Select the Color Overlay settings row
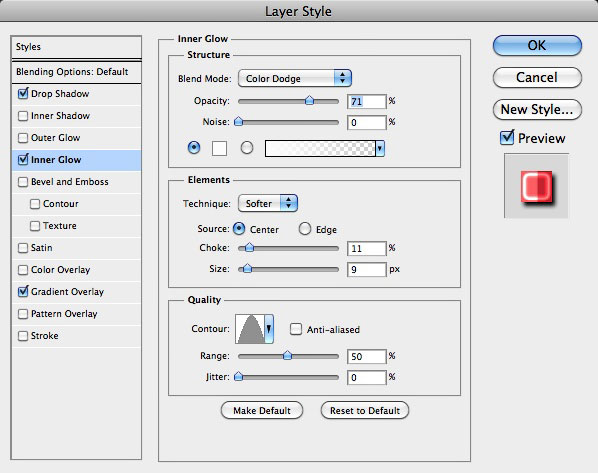 click(x=76, y=270)
